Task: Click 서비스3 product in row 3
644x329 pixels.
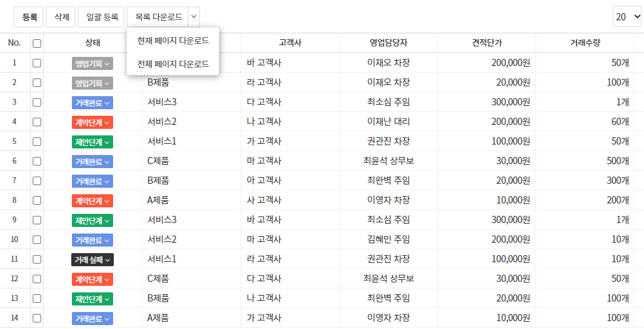Action: pyautogui.click(x=162, y=102)
